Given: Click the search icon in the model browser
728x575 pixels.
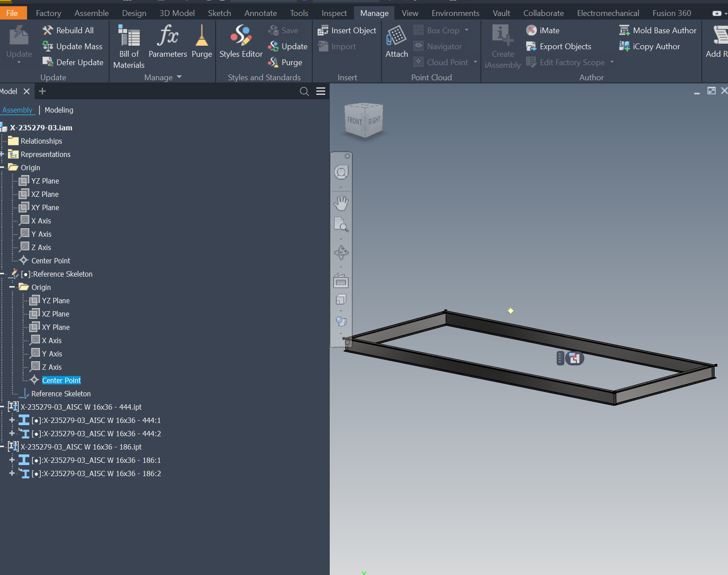Looking at the screenshot, I should pos(304,91).
